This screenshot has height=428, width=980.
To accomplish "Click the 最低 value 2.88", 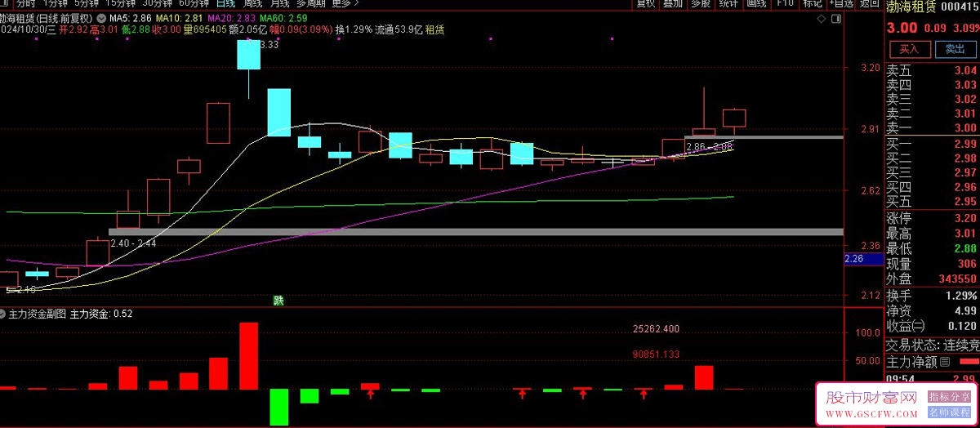I will pyautogui.click(x=964, y=249).
